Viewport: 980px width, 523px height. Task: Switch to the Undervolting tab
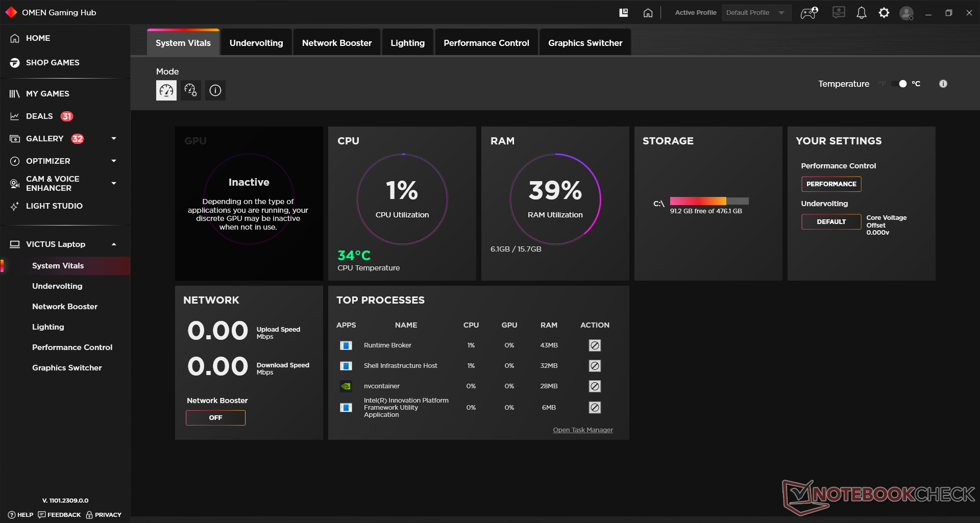click(x=256, y=43)
